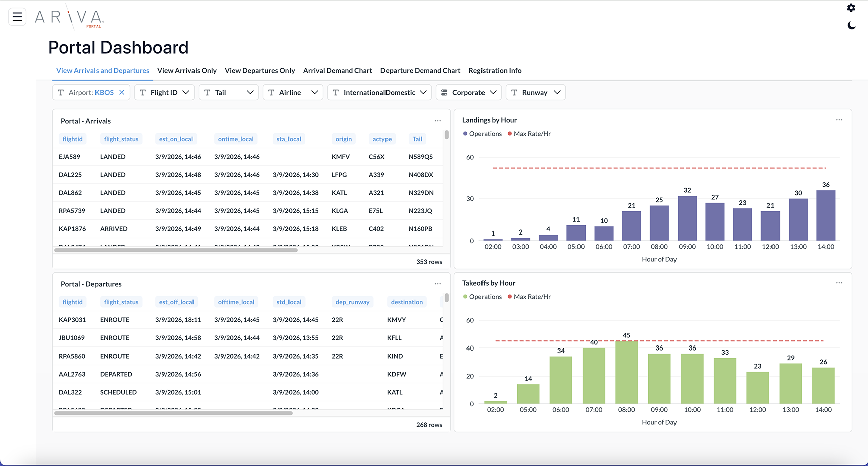Image resolution: width=868 pixels, height=466 pixels.
Task: Remove the KBOS airport filter
Action: pos(122,92)
